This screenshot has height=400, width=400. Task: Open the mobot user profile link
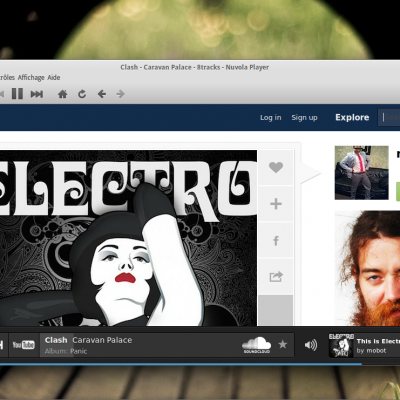pyautogui.click(x=376, y=351)
